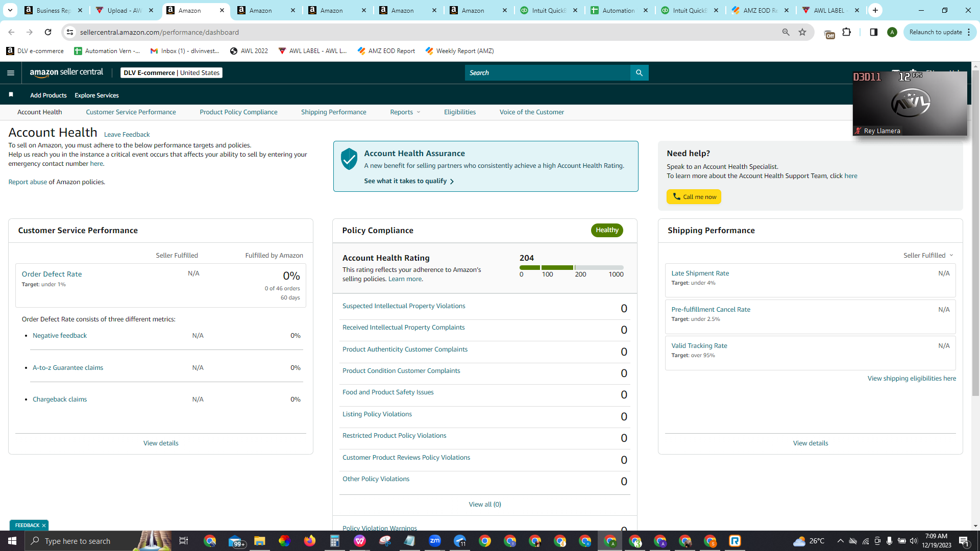
Task: Click the Leave Feedback link
Action: click(127, 135)
